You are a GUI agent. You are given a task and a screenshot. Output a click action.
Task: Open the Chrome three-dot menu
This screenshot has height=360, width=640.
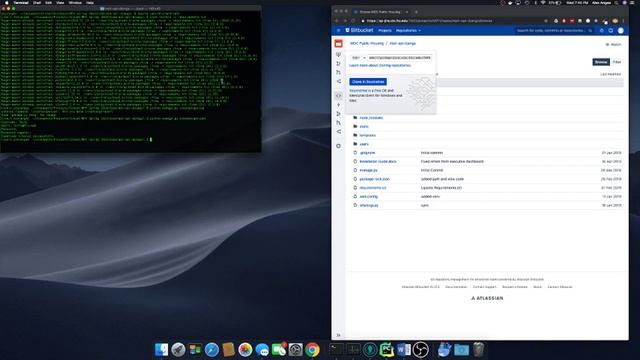[623, 21]
